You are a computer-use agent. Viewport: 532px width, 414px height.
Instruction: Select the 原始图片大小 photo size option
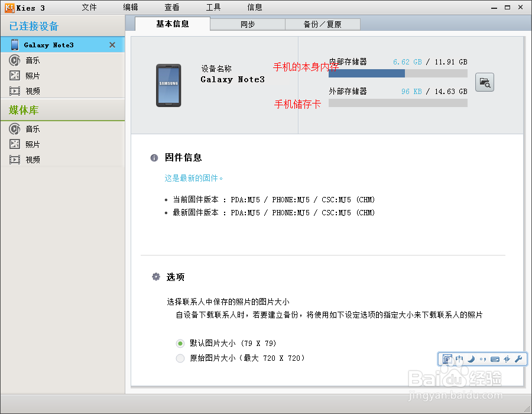[180, 358]
